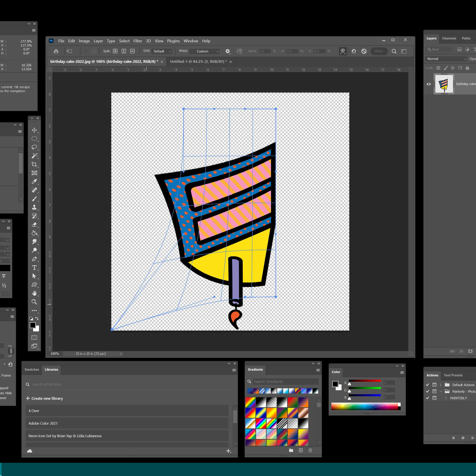Image resolution: width=476 pixels, height=476 pixels.
Task: Open the Filter menu
Action: pos(138,41)
